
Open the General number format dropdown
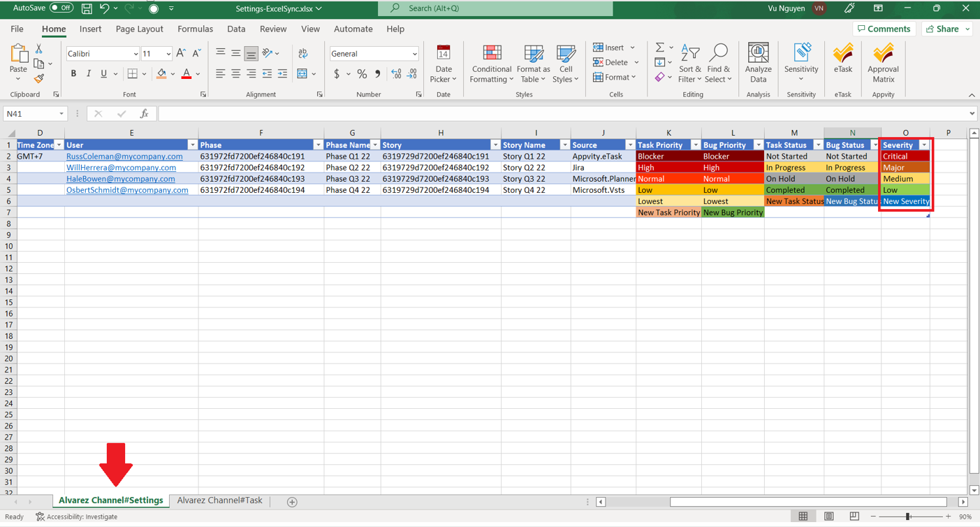pos(414,54)
